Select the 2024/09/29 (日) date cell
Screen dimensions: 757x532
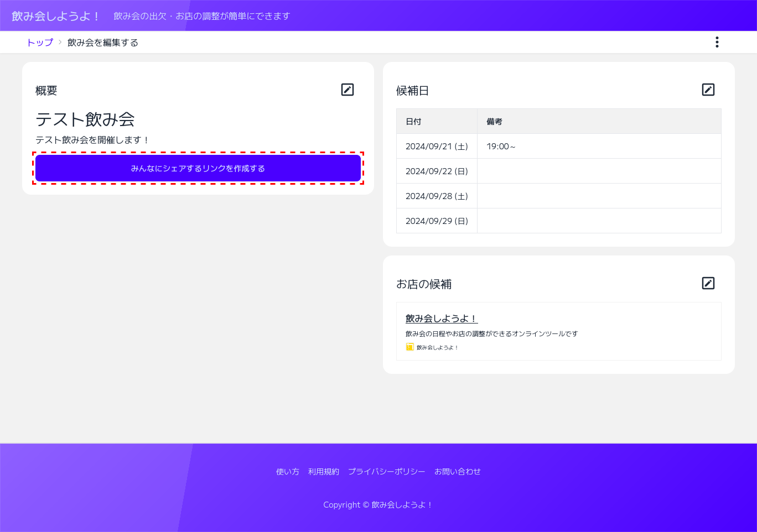pyautogui.click(x=437, y=221)
